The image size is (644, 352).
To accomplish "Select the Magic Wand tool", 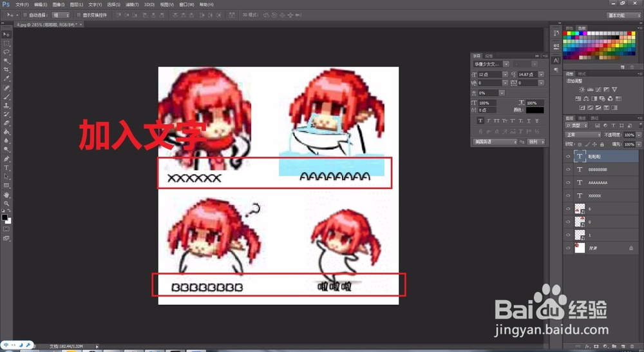I will tap(6, 61).
